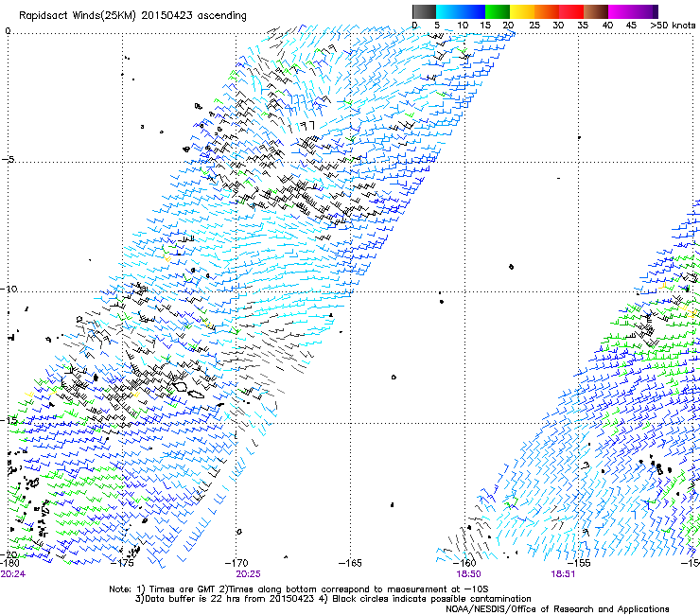Click the purple '20:25' time stamp
The width and height of the screenshot is (700, 615).
pyautogui.click(x=248, y=574)
